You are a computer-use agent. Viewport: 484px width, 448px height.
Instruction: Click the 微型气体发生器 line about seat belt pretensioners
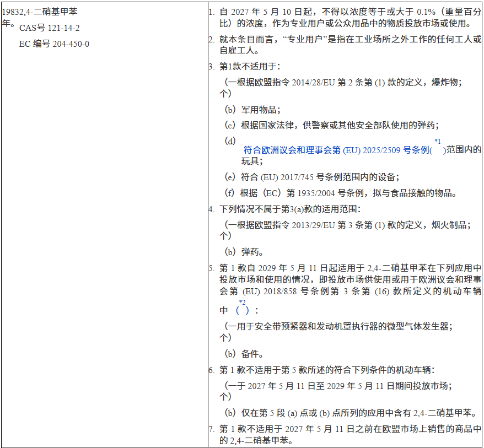pos(338,326)
